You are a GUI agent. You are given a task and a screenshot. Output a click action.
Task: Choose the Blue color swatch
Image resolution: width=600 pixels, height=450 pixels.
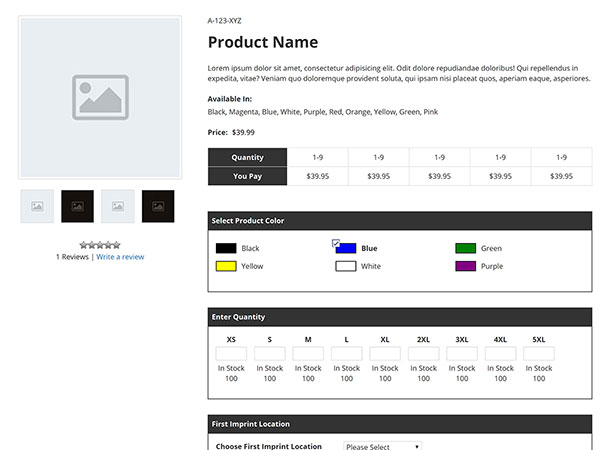click(346, 249)
